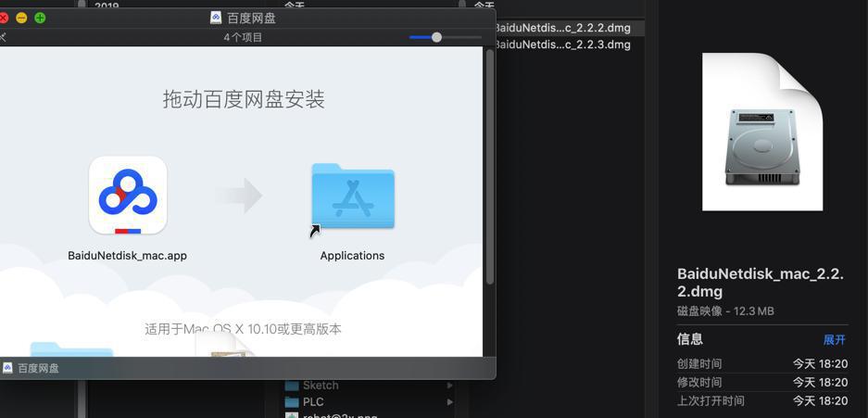The image size is (868, 418).
Task: Minimize the 百度网盘 window
Action: click(21, 18)
